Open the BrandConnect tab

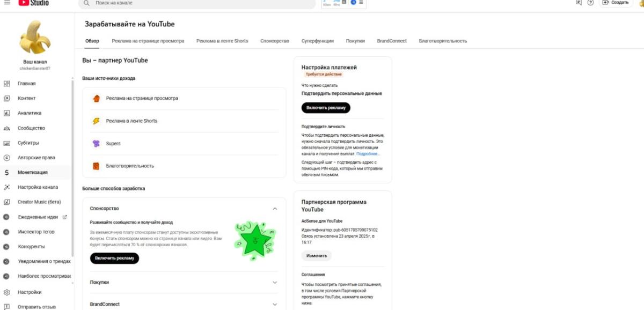(392, 41)
